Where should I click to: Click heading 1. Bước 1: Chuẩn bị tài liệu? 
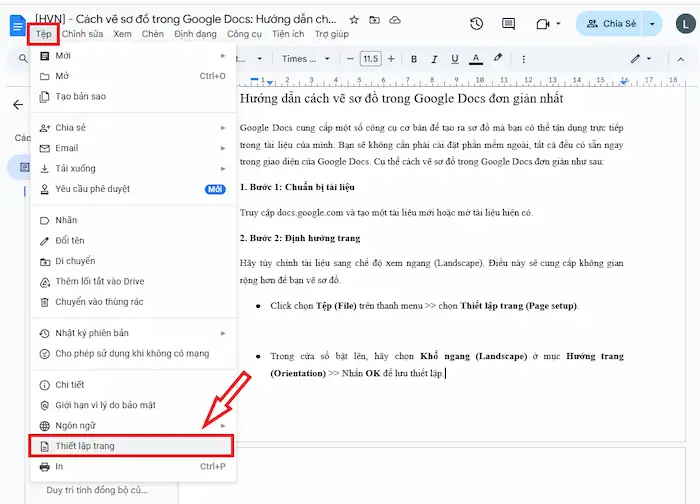tap(297, 187)
